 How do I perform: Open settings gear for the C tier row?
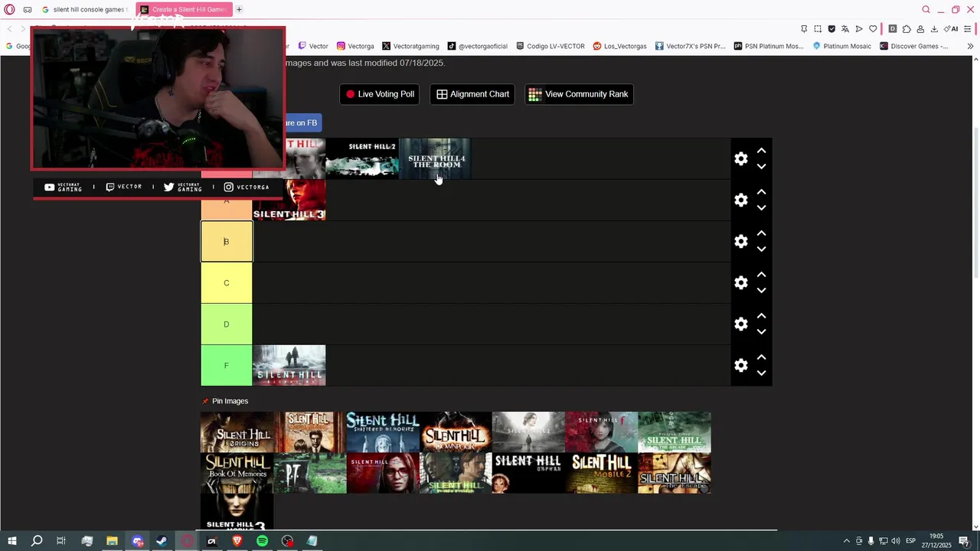coord(740,283)
